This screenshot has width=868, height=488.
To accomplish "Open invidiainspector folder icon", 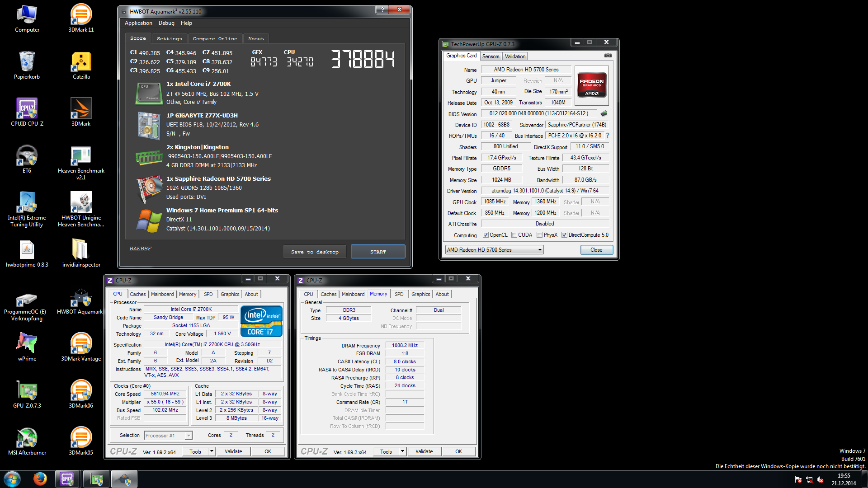I will 81,253.
